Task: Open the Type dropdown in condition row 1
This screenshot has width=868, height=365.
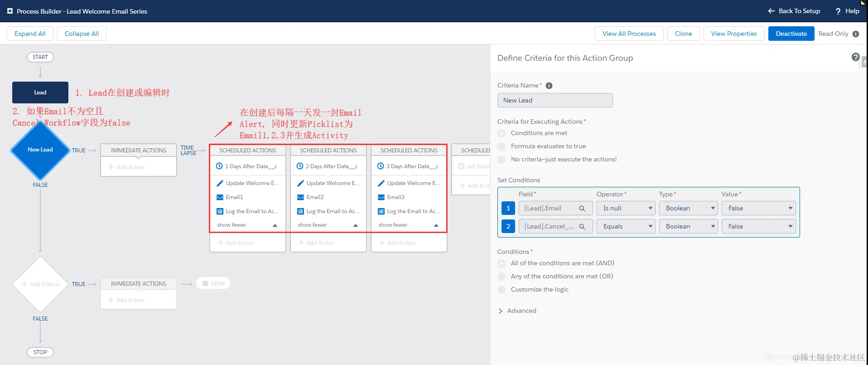Action: tap(689, 209)
